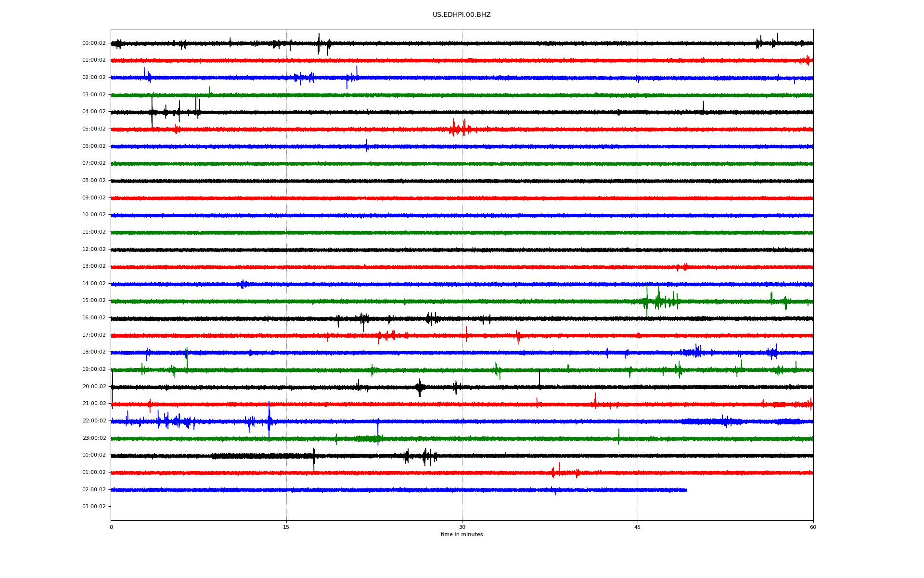Select the 14:00:02 row time label

click(x=94, y=284)
